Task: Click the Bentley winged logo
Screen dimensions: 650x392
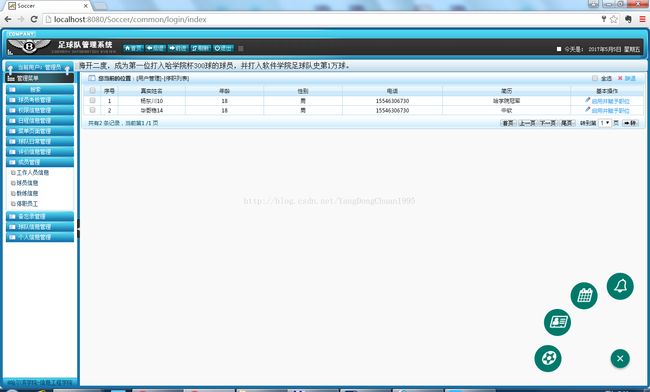Action: [x=29, y=46]
